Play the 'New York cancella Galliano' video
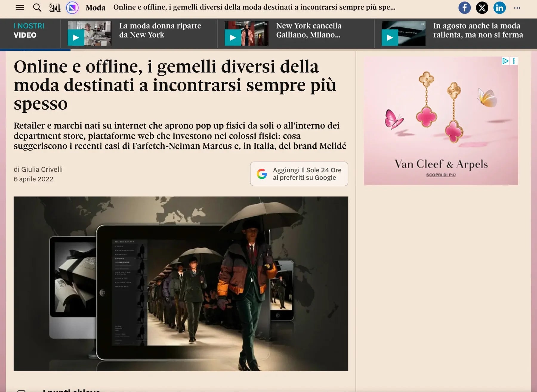Screen dimensions: 537x392 pyautogui.click(x=233, y=38)
